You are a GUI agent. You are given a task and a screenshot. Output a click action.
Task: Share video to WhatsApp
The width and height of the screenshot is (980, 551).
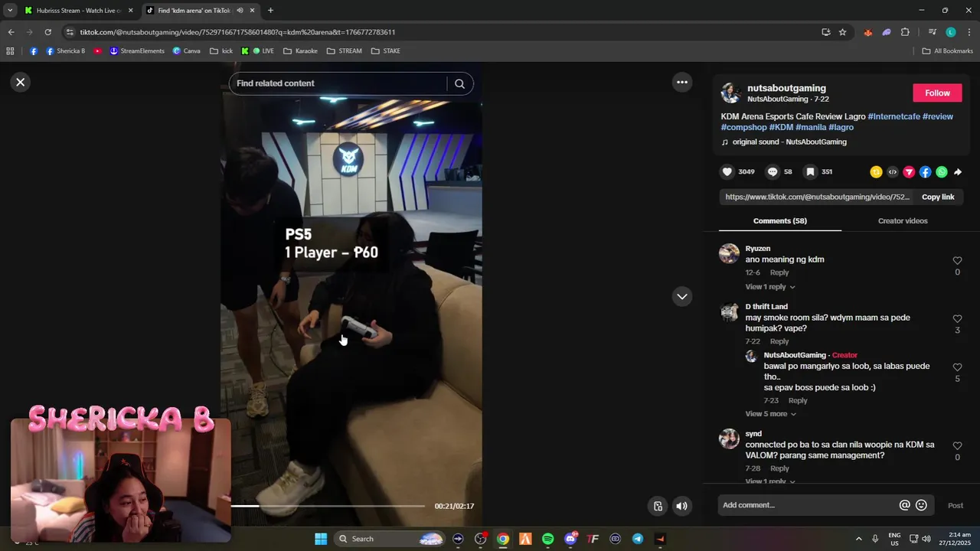pyautogui.click(x=941, y=172)
